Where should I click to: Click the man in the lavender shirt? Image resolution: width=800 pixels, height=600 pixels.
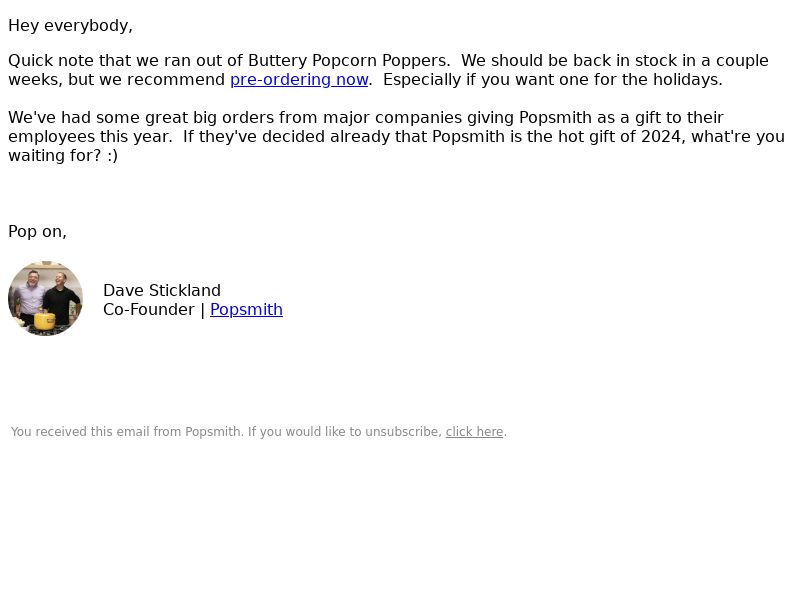[x=30, y=296]
